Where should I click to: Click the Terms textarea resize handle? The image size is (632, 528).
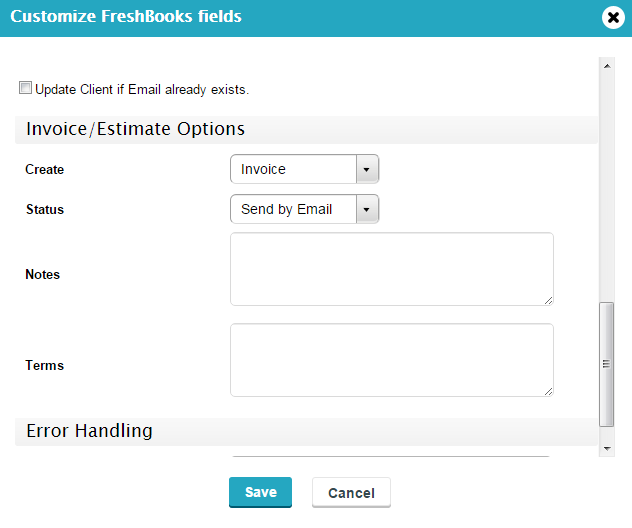tap(548, 391)
